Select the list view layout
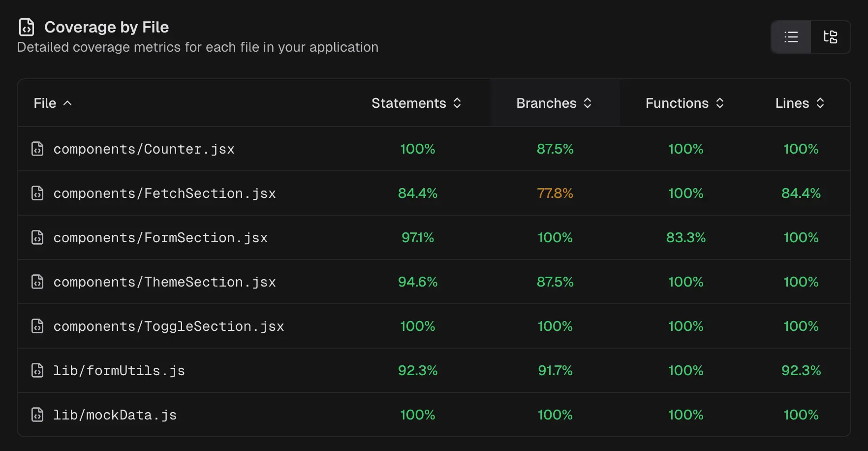The image size is (868, 451). (x=791, y=37)
